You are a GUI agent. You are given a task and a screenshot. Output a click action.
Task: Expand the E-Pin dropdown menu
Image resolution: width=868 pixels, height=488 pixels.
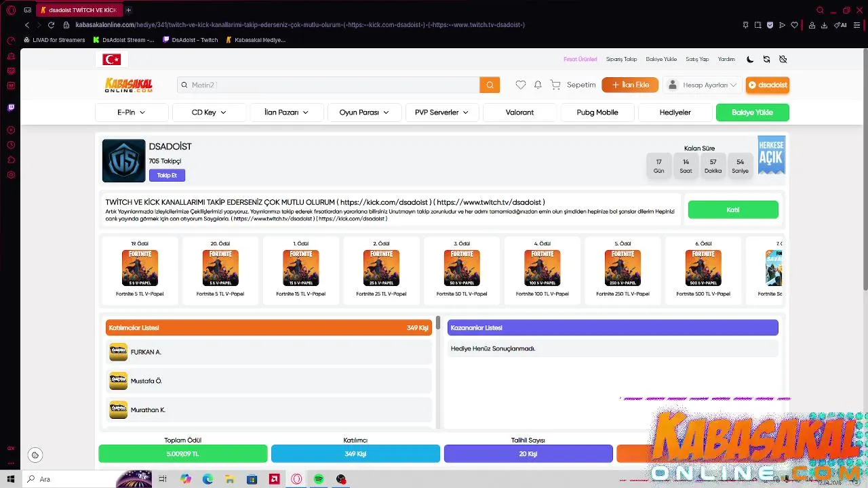click(132, 113)
